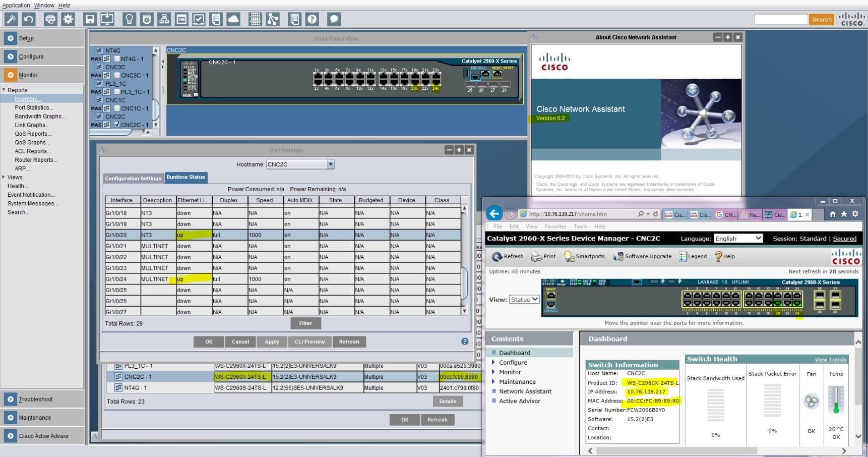
Task: Select the Runtime Status tab
Action: (186, 177)
